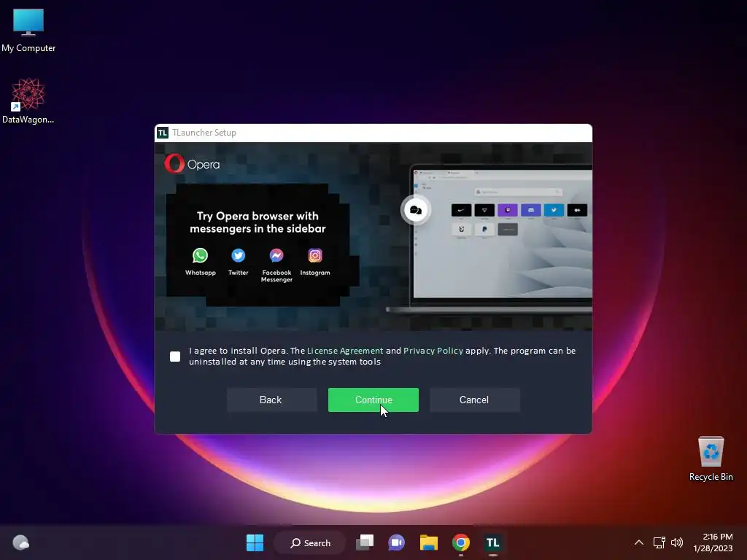Select the Recycle Bin desktop icon
This screenshot has width=747, height=560.
[711, 459]
